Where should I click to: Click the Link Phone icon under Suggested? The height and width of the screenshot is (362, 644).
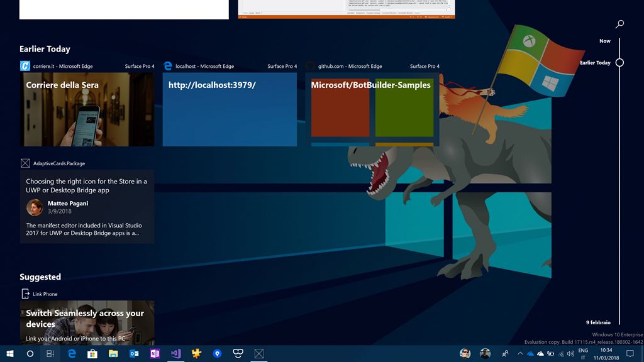click(25, 294)
